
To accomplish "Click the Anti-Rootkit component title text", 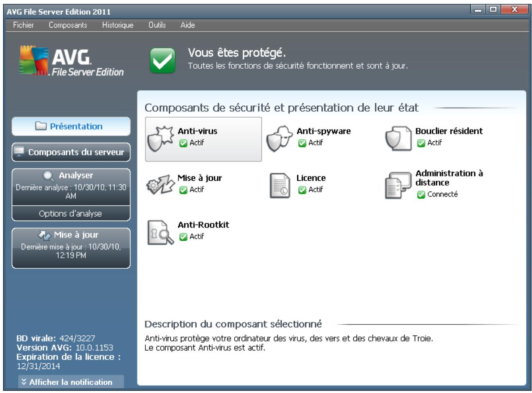I will (204, 225).
